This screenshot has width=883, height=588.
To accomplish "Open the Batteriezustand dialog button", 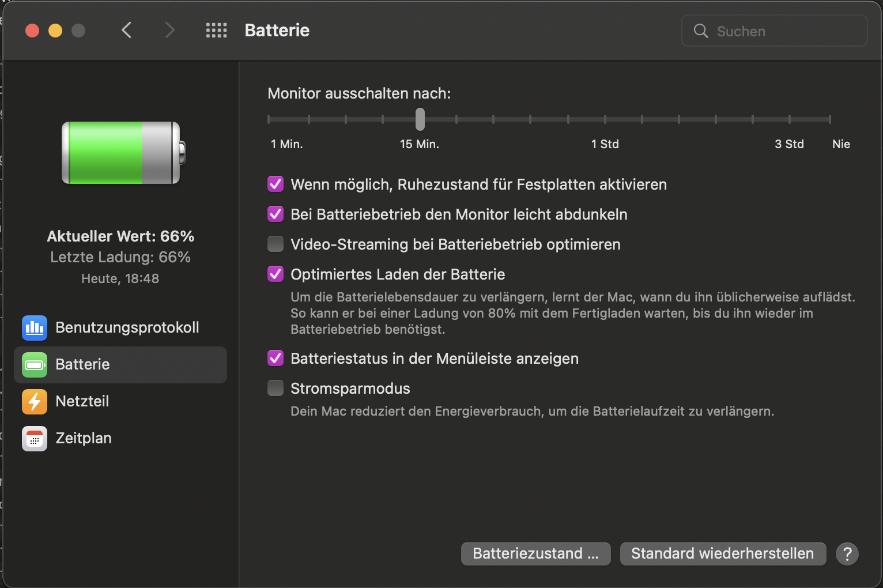I will click(535, 554).
